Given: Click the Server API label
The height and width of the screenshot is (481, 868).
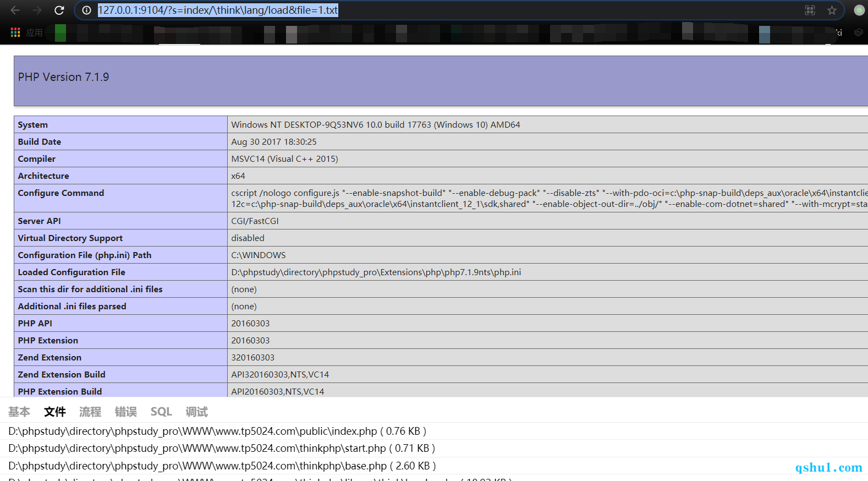Looking at the screenshot, I should [x=39, y=221].
